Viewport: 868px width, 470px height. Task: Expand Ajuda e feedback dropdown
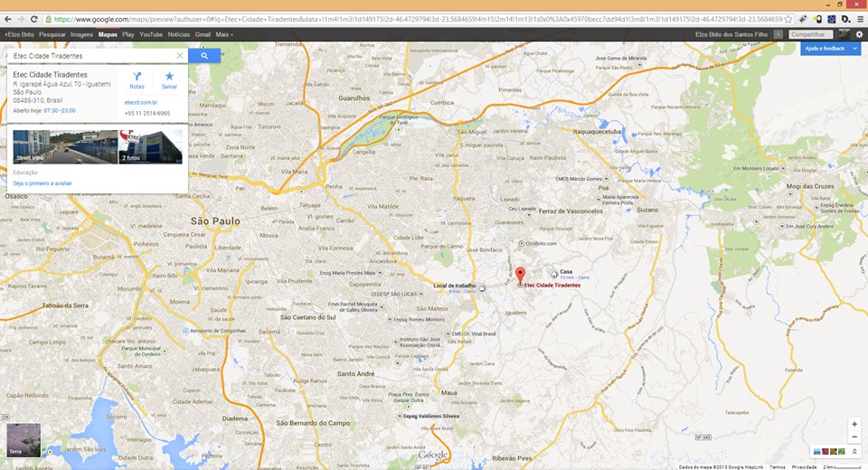[854, 48]
